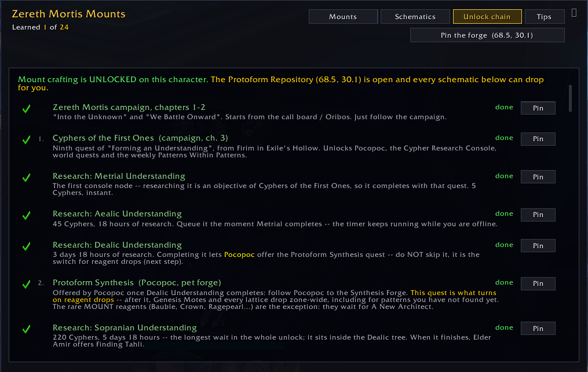588x372 pixels.
Task: Select the "Research: Aealic Understanding" title
Action: click(117, 213)
